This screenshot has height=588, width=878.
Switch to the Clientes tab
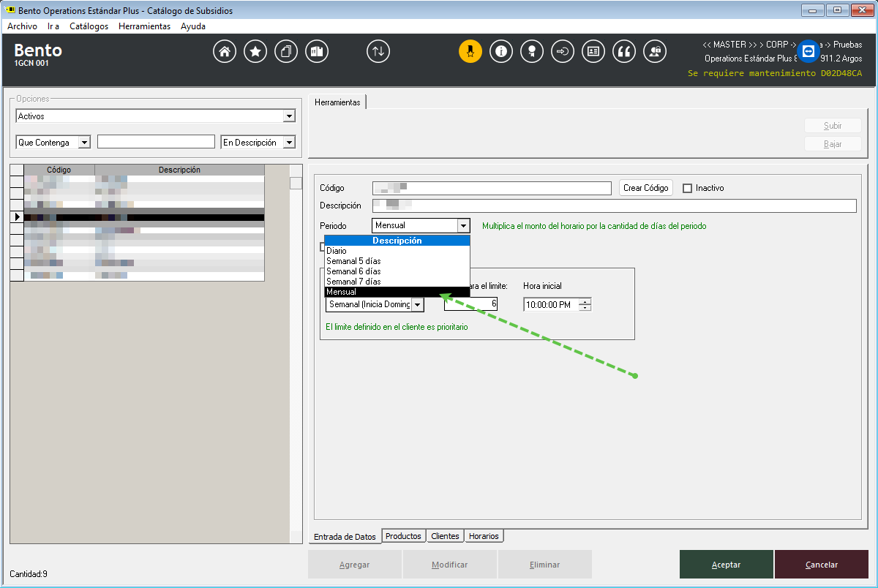point(445,536)
